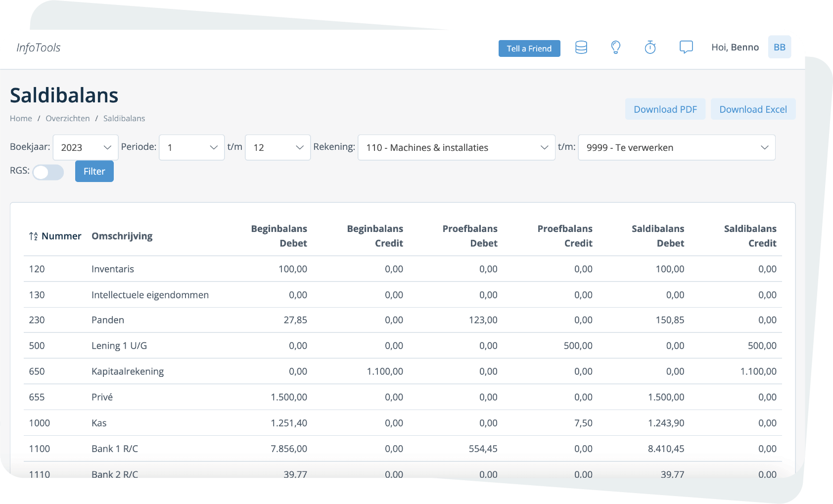
Task: Open Rekening dropdown 110 - Machines & installaties
Action: tap(457, 147)
